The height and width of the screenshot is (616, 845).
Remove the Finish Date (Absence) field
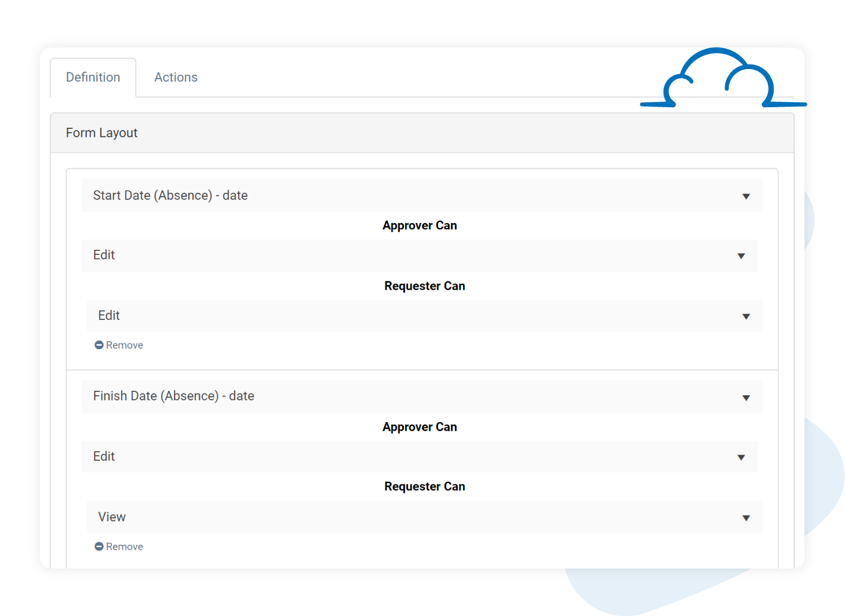pos(119,546)
